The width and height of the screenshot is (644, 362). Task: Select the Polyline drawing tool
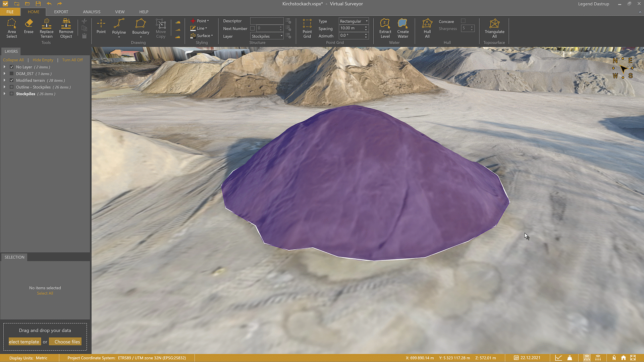[119, 27]
